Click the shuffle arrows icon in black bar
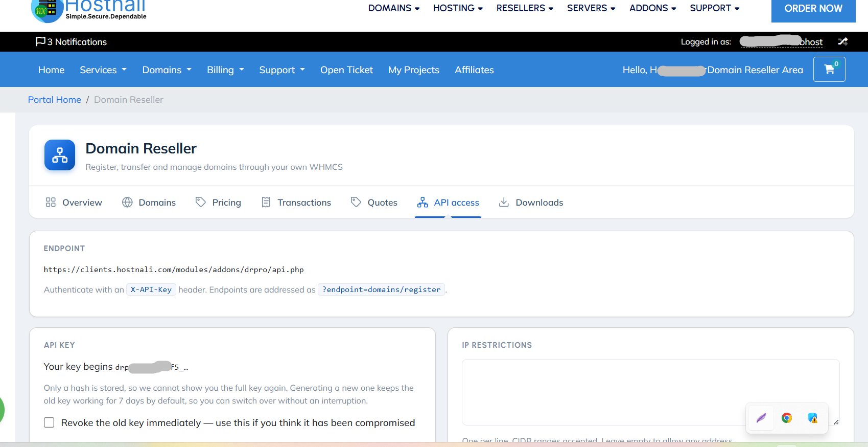 tap(843, 41)
